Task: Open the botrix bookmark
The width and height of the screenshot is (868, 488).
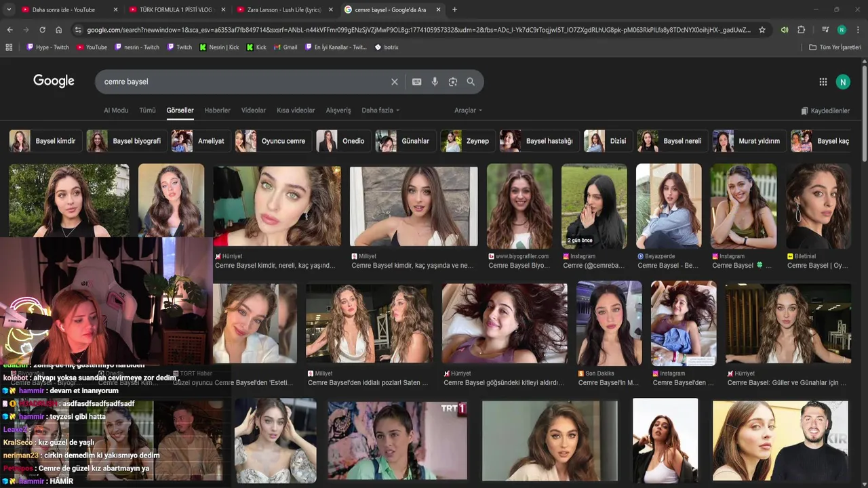Action: pyautogui.click(x=387, y=47)
